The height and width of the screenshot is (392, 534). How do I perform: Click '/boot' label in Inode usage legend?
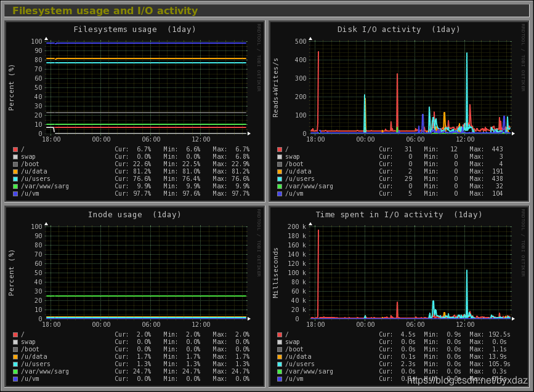coord(30,350)
